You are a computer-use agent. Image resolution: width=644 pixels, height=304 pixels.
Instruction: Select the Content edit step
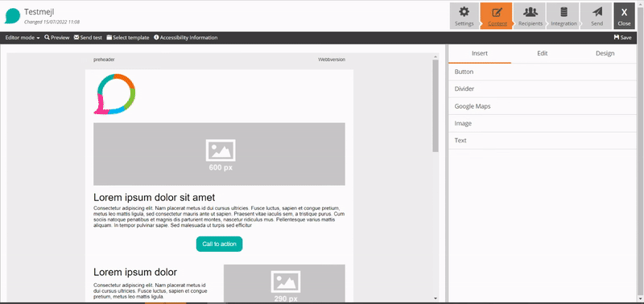click(497, 16)
